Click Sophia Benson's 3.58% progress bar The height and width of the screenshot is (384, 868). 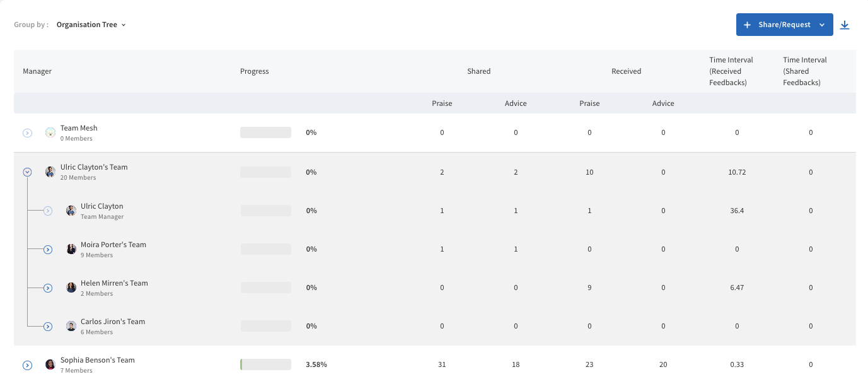265,364
